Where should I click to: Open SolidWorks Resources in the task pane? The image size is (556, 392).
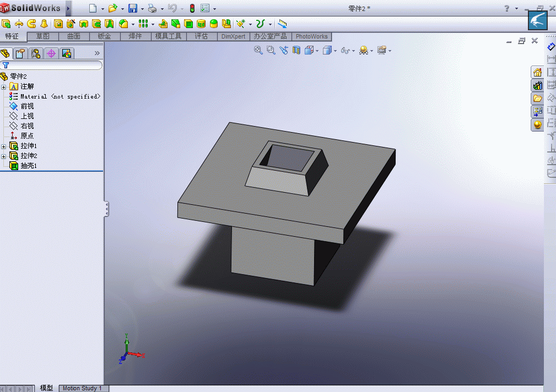(538, 72)
